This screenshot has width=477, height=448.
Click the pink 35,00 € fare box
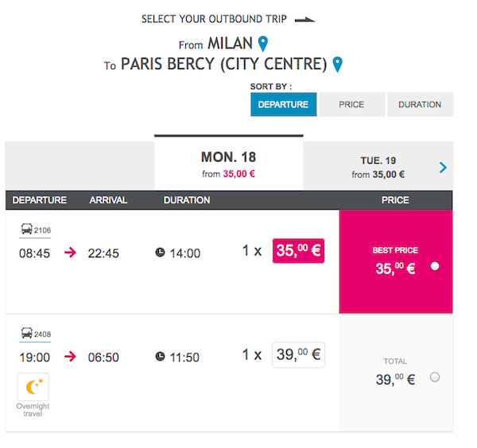pos(298,251)
